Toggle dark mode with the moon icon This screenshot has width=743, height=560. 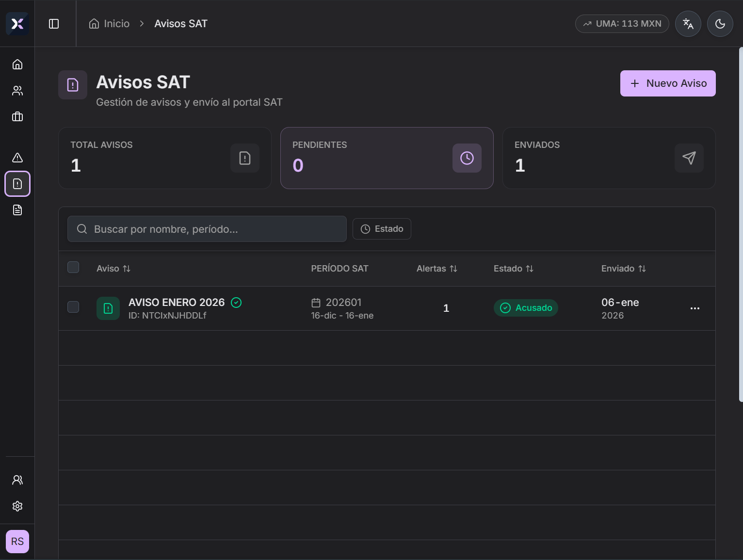pos(720,24)
